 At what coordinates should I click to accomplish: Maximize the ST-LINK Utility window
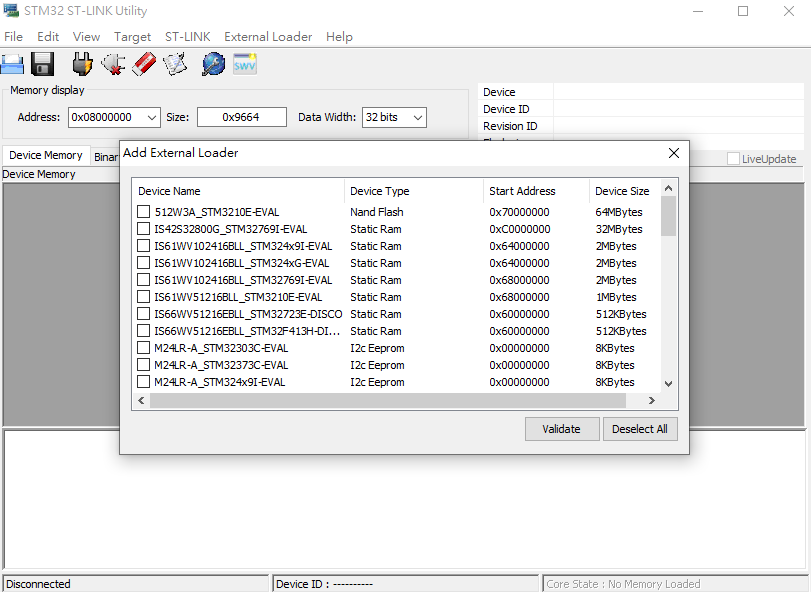click(743, 11)
